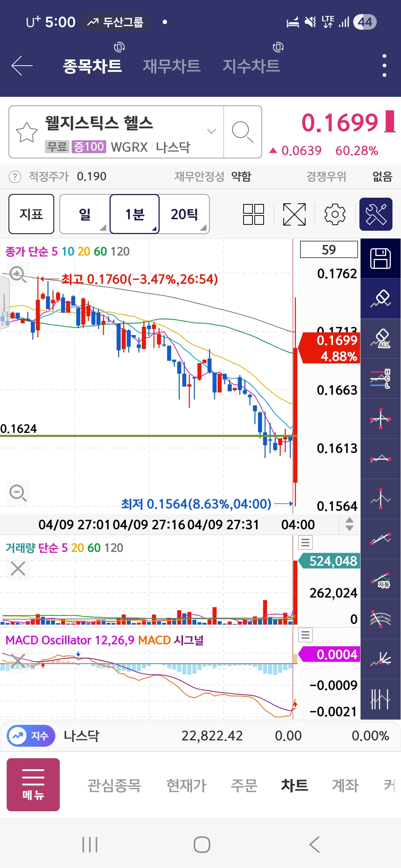Toggle the 지수 index ticker button
Viewport: 401px width, 868px height.
pos(31,736)
